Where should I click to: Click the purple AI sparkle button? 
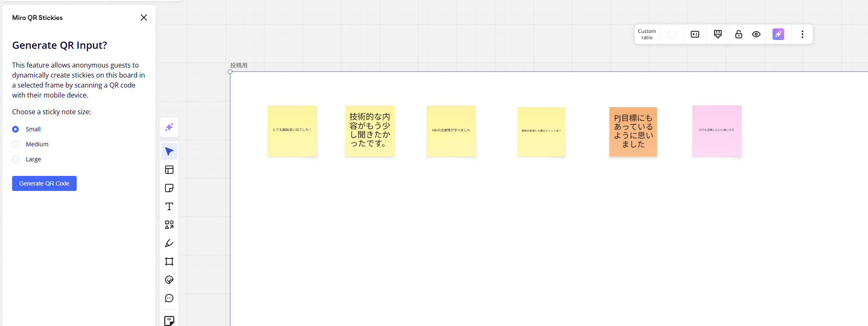[778, 34]
